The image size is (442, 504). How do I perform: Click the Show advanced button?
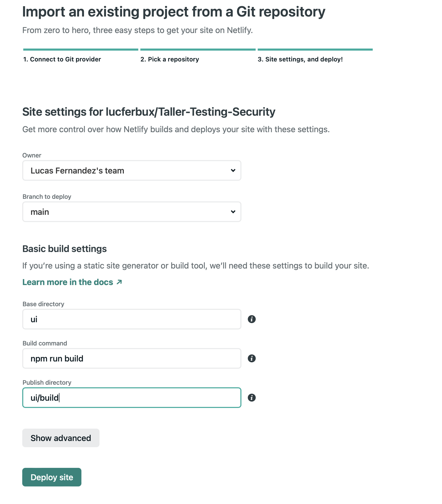[61, 438]
